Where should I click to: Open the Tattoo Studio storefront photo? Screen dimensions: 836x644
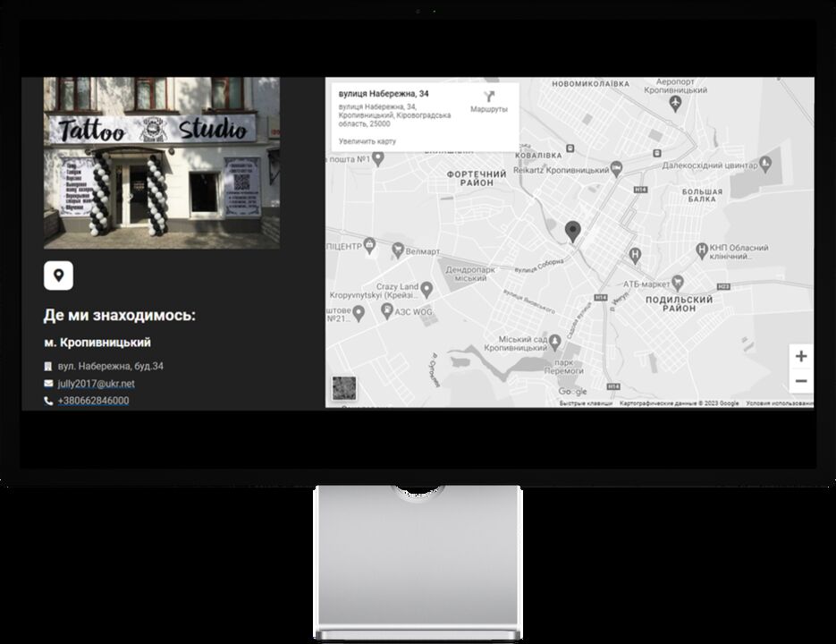pos(162,163)
